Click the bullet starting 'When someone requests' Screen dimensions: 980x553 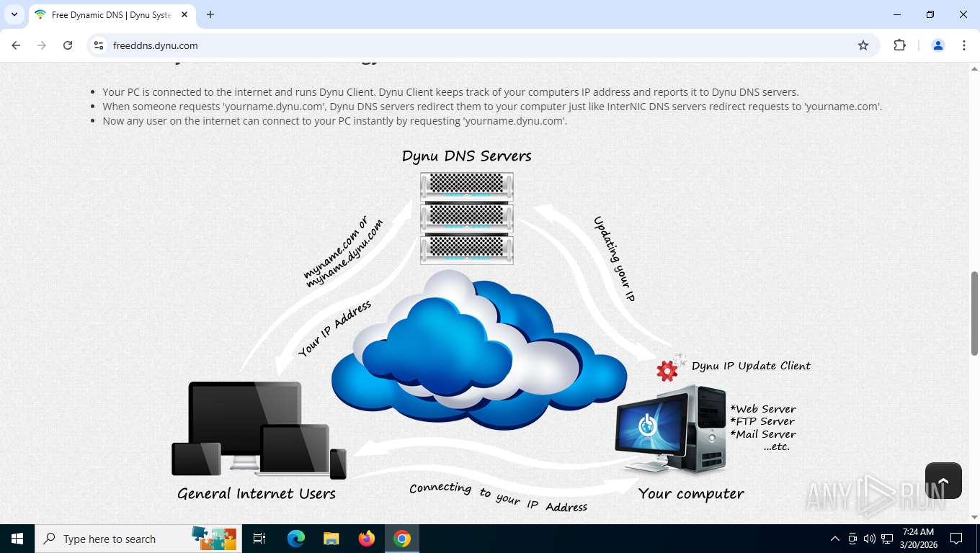(492, 107)
